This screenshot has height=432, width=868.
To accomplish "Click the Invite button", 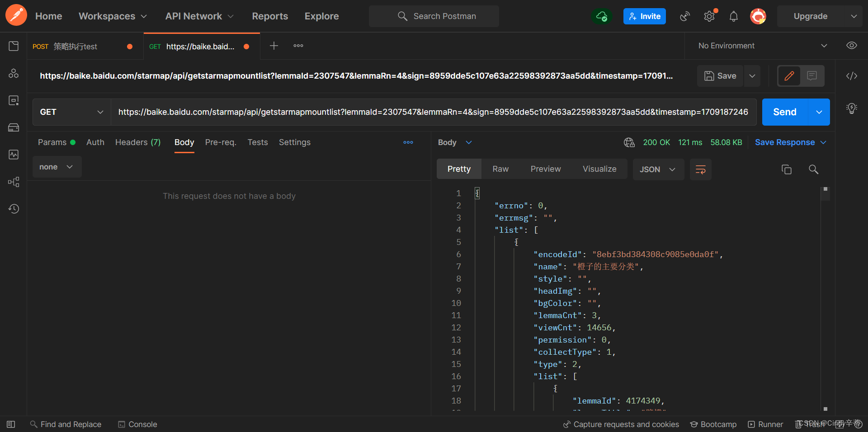I will (645, 16).
